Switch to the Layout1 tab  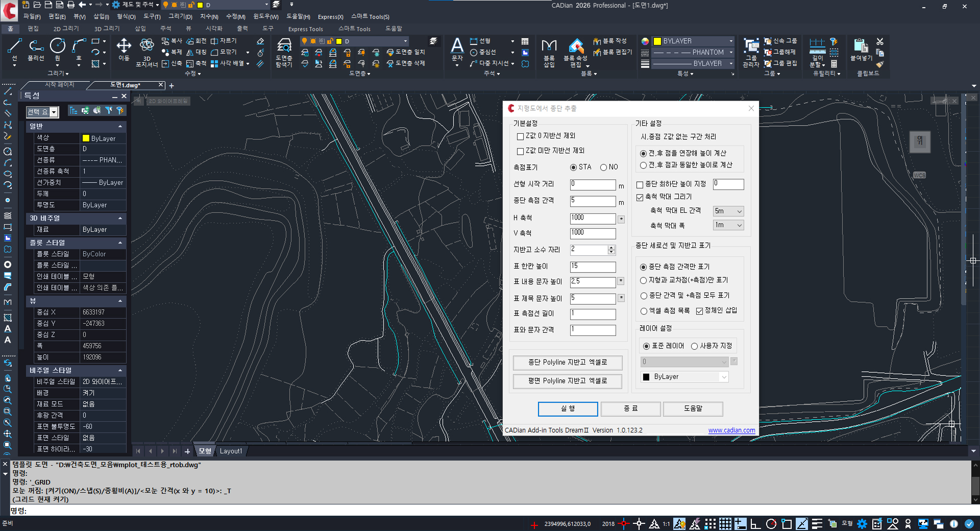coord(231,451)
